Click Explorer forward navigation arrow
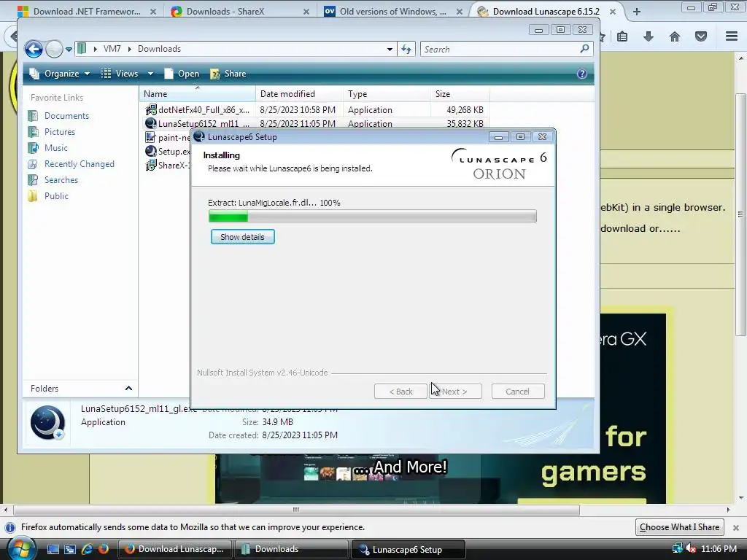 click(x=54, y=49)
